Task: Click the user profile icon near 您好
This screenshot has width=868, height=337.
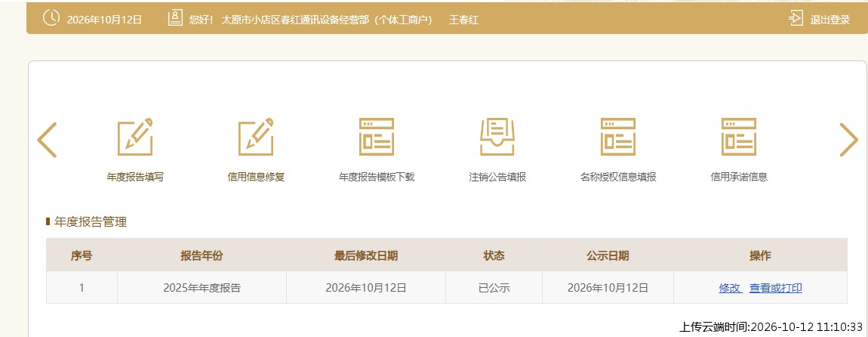Action: point(175,18)
